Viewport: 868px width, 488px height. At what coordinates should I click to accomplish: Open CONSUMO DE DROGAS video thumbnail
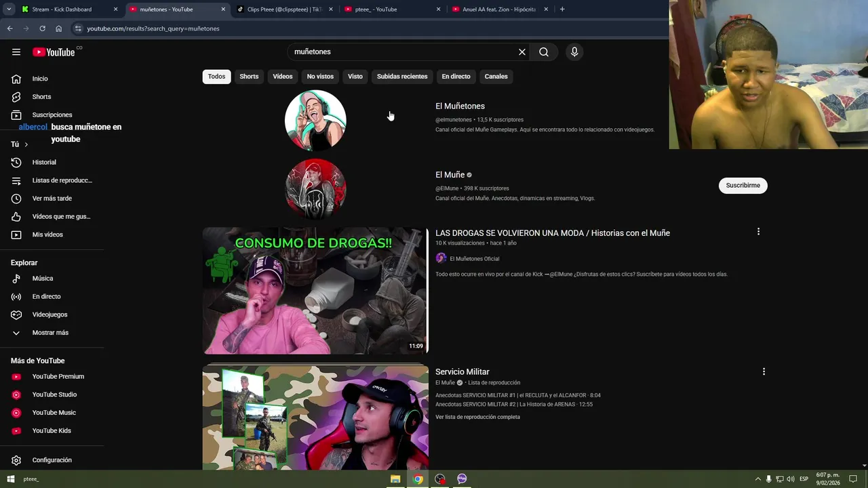[315, 291]
